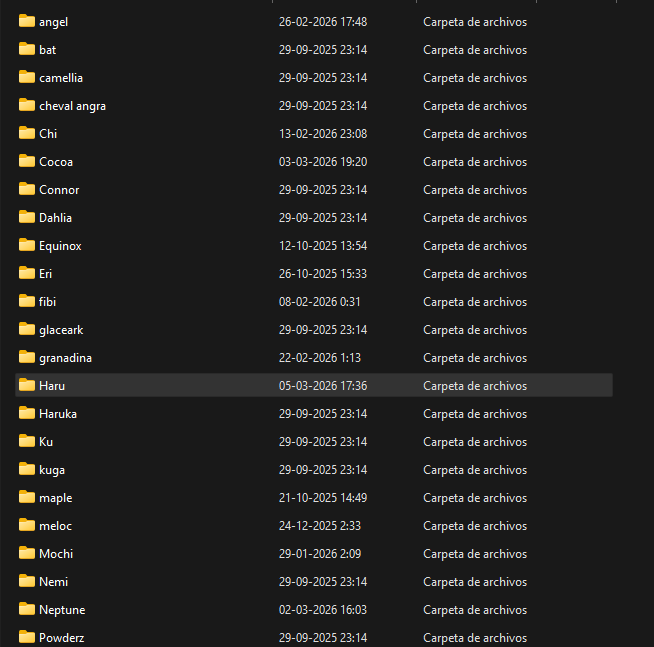The height and width of the screenshot is (647, 654).
Task: Click the 'Cocoa' name text
Action: (x=56, y=161)
